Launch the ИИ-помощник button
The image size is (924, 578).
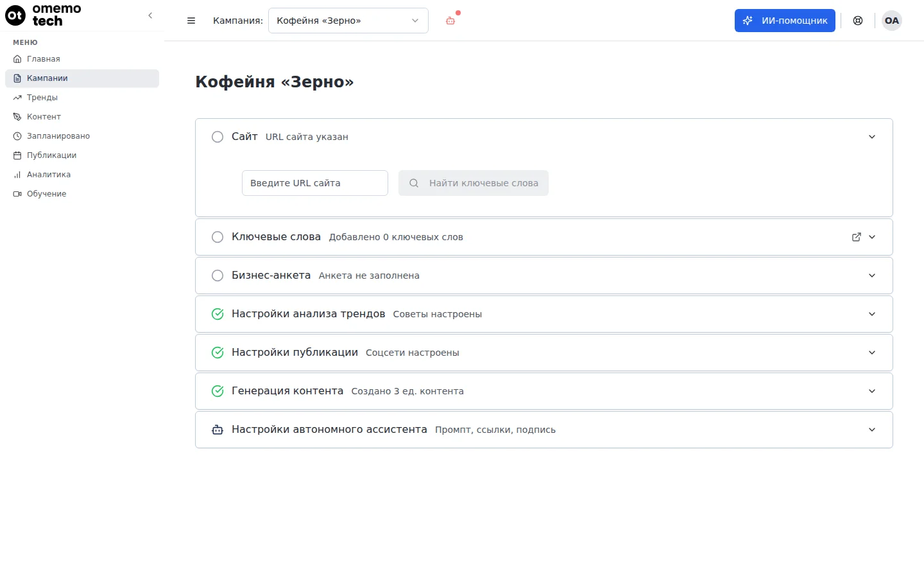click(785, 21)
